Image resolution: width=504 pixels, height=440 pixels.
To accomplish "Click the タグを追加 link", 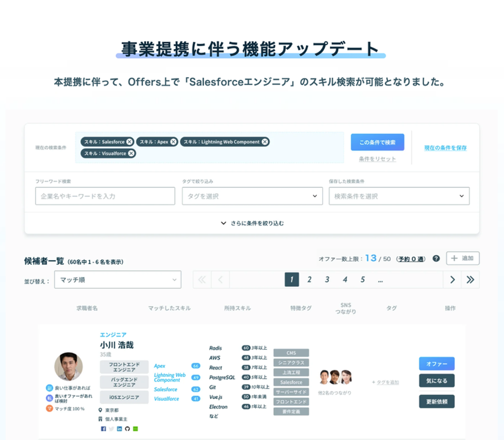I will pos(387,382).
